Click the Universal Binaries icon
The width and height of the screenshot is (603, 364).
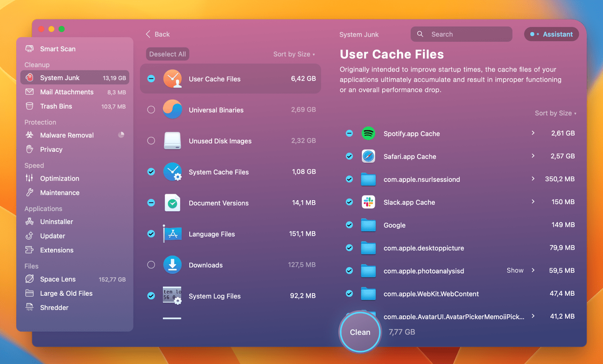tap(173, 110)
